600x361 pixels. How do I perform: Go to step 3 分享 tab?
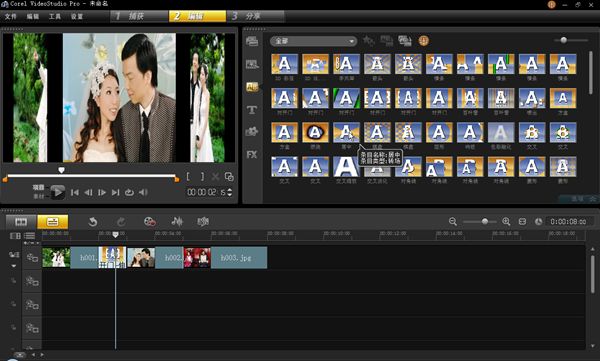[256, 16]
